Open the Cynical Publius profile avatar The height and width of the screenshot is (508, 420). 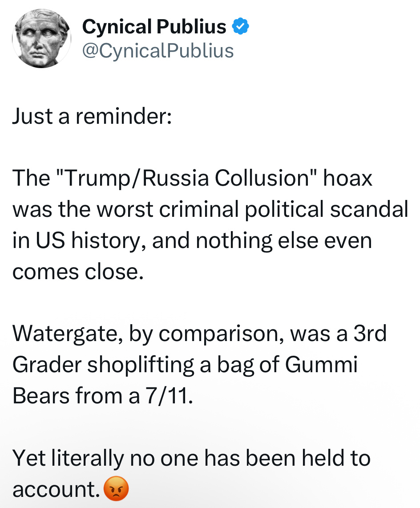(41, 39)
